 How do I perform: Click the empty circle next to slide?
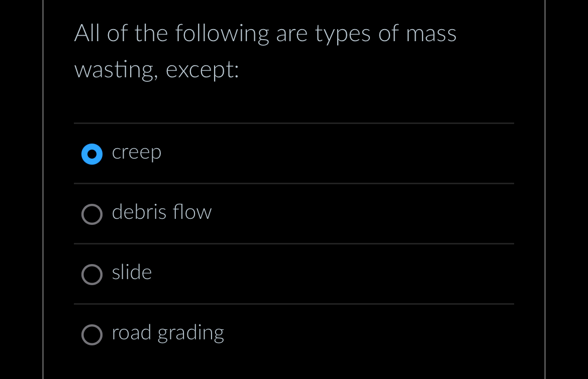tap(92, 275)
